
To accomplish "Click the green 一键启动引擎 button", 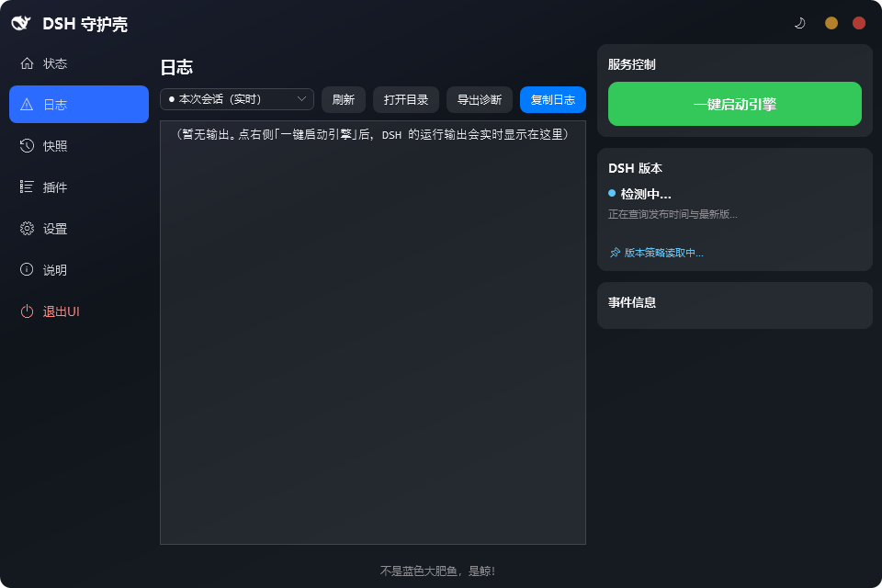I will tap(735, 104).
